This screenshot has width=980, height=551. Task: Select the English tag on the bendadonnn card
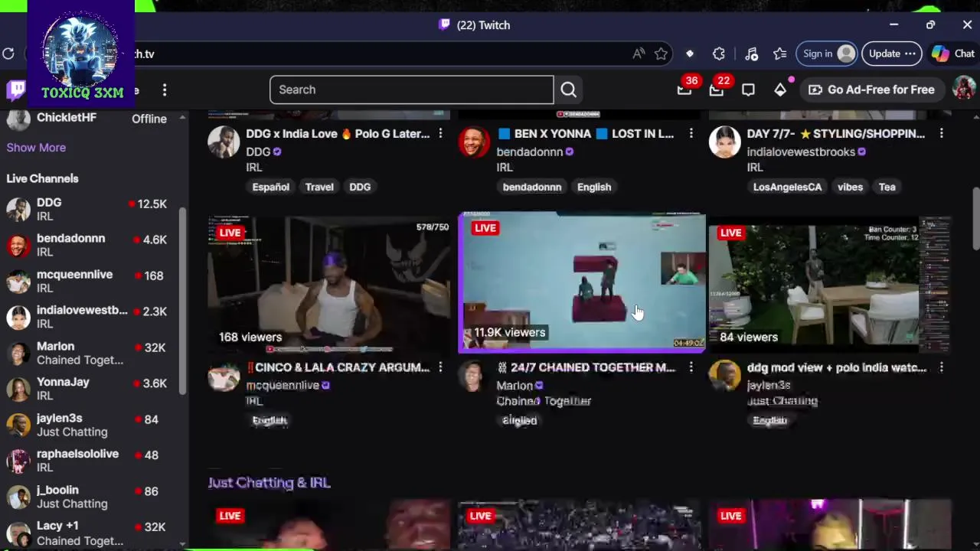coord(594,187)
